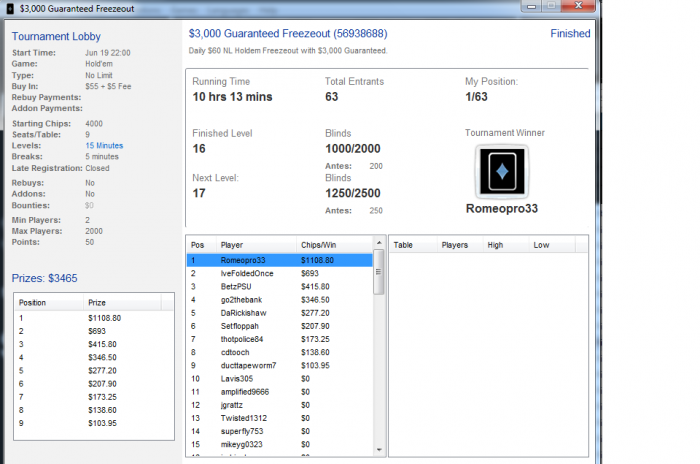Select player DaRickishaw in standings

(x=279, y=313)
